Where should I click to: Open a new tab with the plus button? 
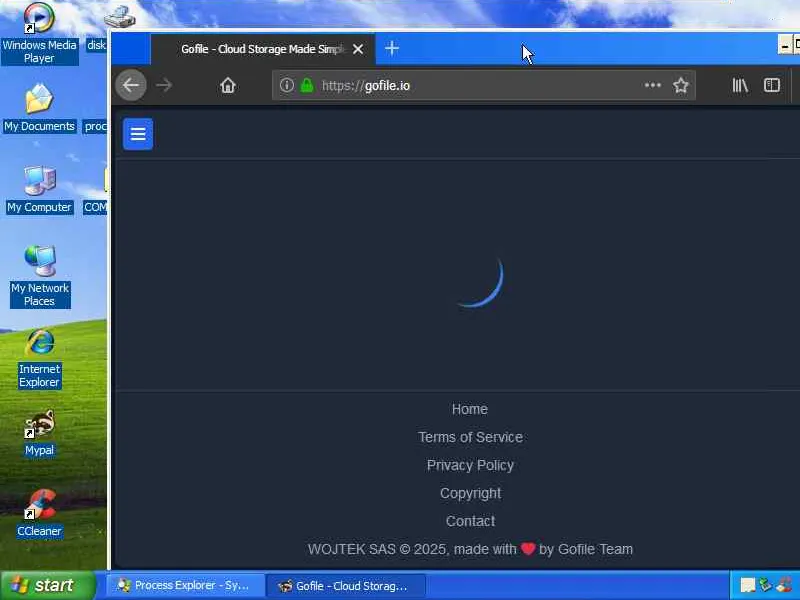tap(392, 48)
